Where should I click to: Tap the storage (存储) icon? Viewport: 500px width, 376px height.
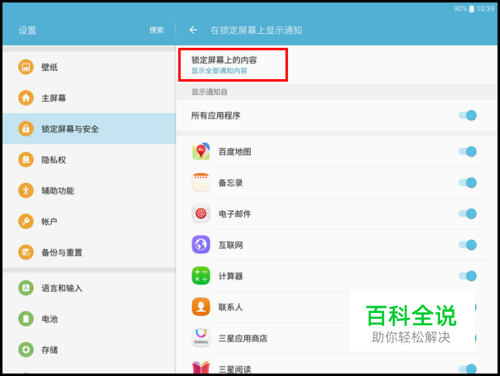26,350
